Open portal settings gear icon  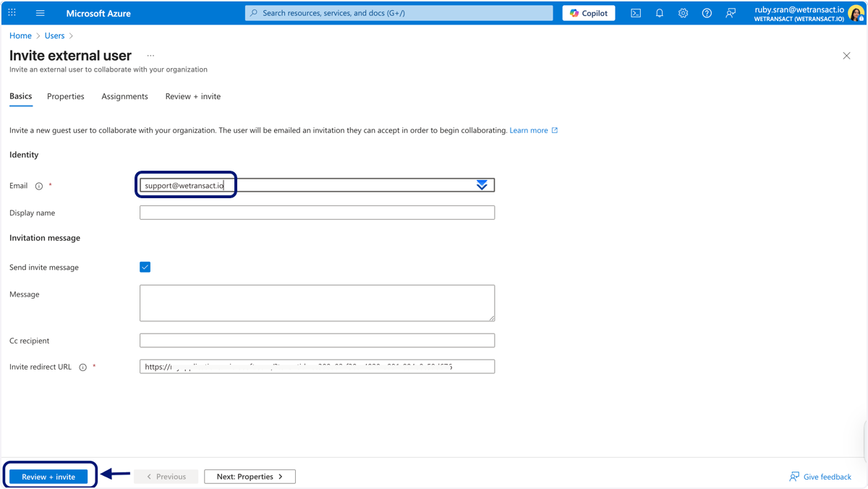(x=684, y=13)
